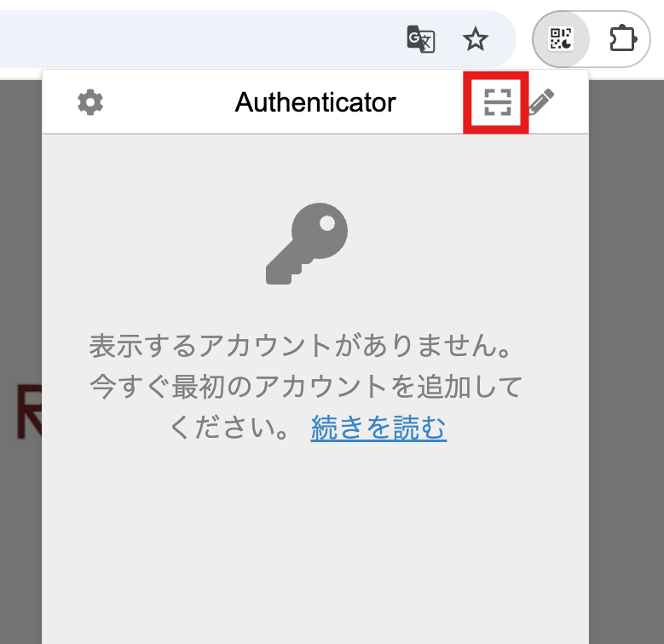
Task: Click the browser address bar field
Action: 258,39
